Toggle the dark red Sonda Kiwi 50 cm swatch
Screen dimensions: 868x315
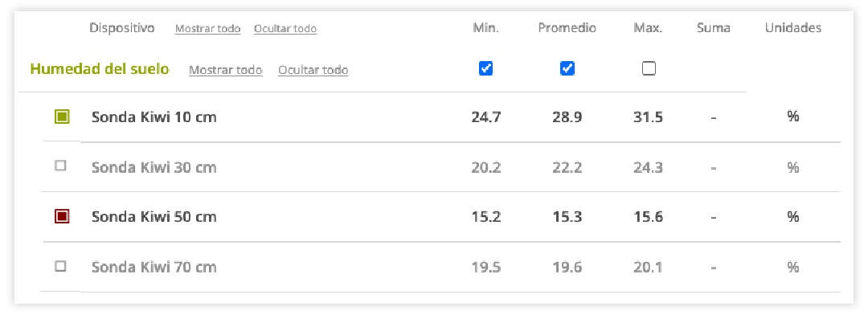[62, 216]
